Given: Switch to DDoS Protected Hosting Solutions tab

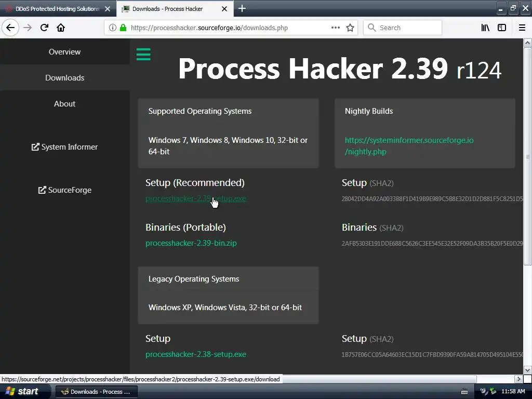Looking at the screenshot, I should tap(57, 9).
